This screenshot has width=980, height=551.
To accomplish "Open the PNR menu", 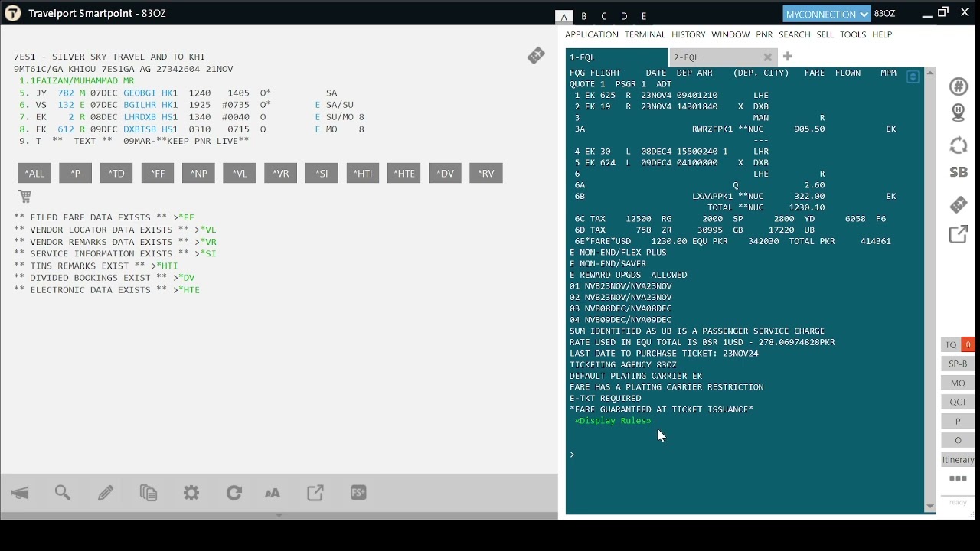I will pos(764,34).
